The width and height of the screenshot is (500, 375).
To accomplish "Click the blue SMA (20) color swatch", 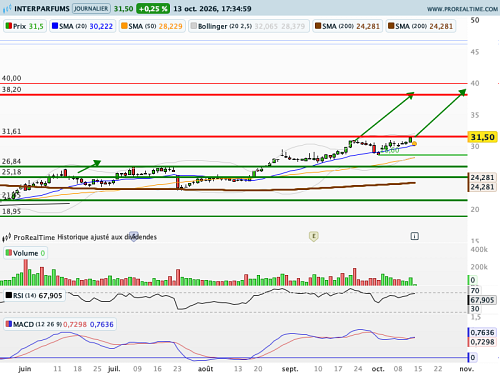I will [x=55, y=26].
